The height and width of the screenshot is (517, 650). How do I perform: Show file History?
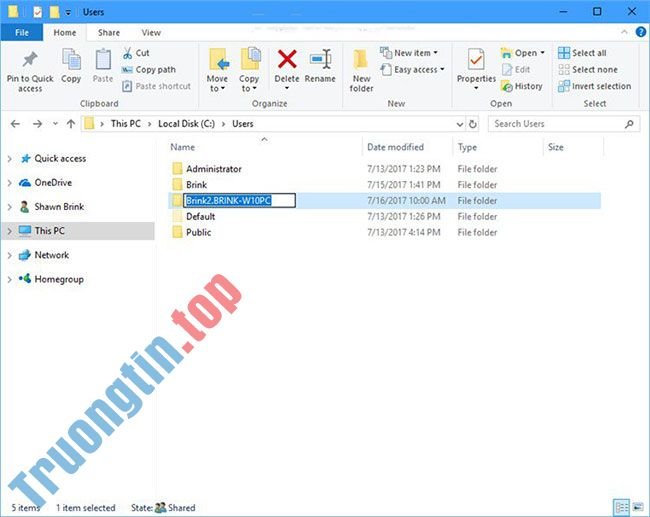(x=522, y=86)
